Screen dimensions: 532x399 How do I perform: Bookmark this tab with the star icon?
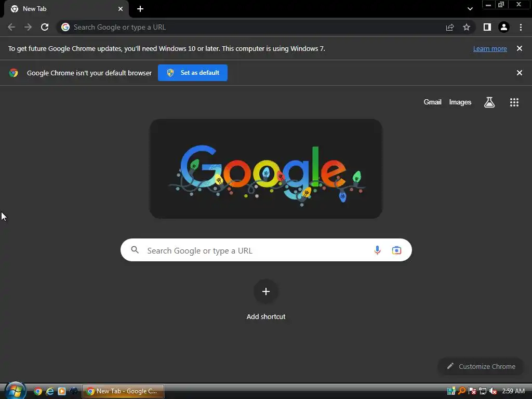467,27
